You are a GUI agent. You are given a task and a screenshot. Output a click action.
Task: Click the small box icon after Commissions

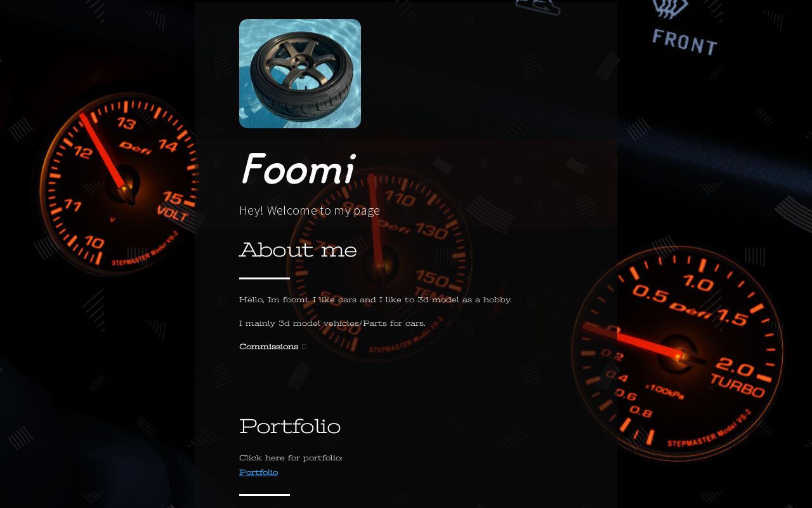tap(304, 347)
